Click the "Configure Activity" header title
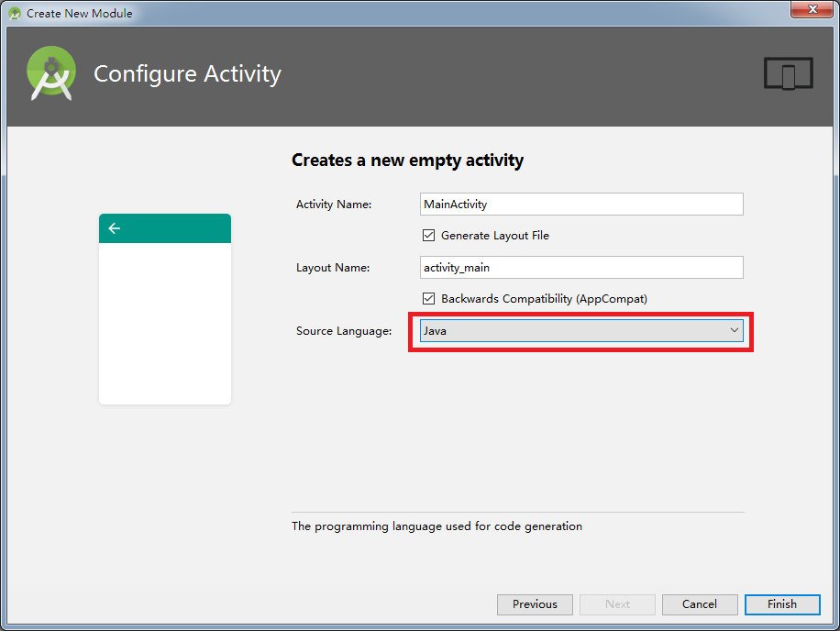840x631 pixels. pyautogui.click(x=187, y=74)
